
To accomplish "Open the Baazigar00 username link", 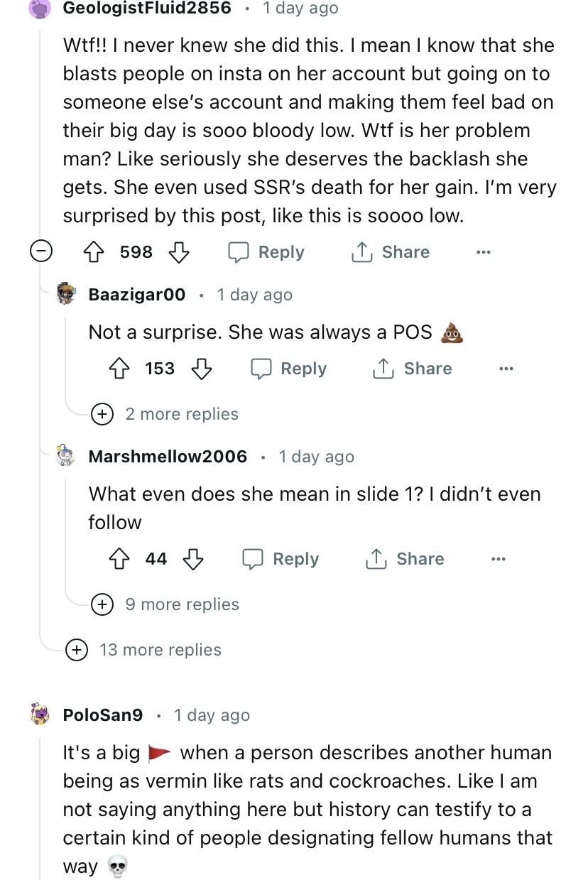I will click(x=136, y=295).
